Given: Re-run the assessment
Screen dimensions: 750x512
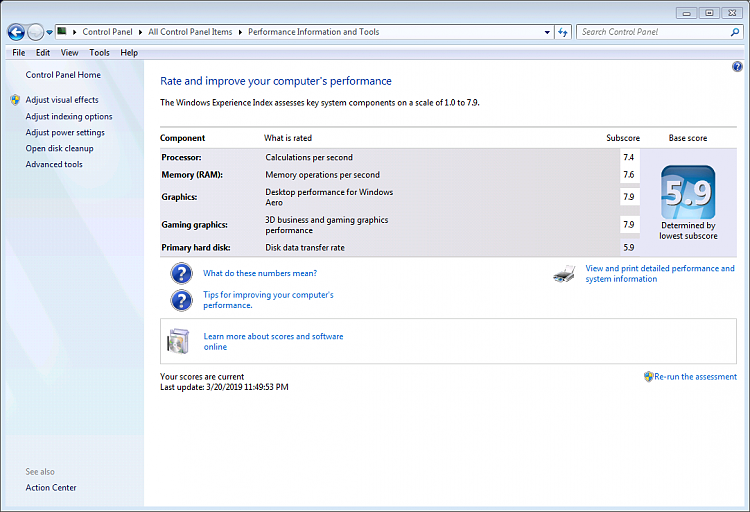Looking at the screenshot, I should 695,377.
